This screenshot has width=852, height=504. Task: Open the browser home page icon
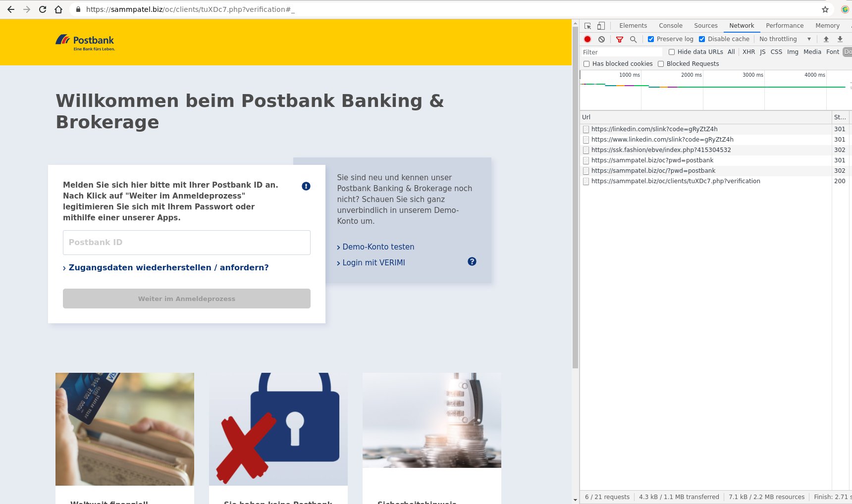tap(58, 9)
